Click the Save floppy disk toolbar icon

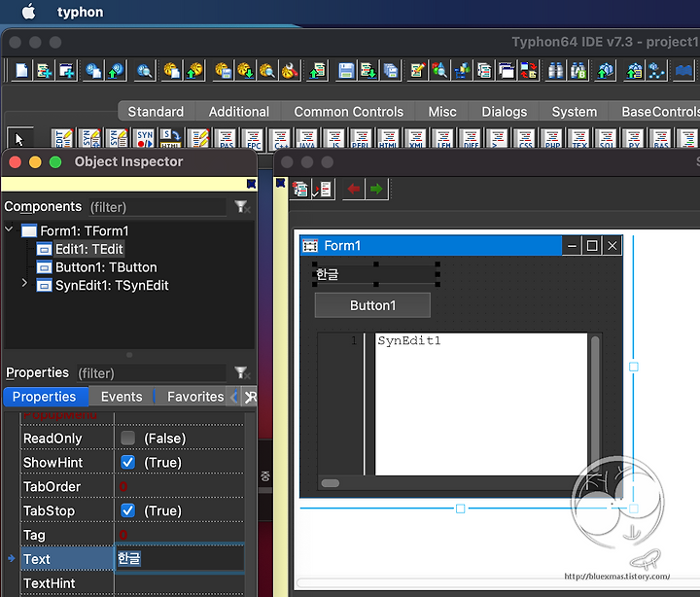tap(345, 71)
